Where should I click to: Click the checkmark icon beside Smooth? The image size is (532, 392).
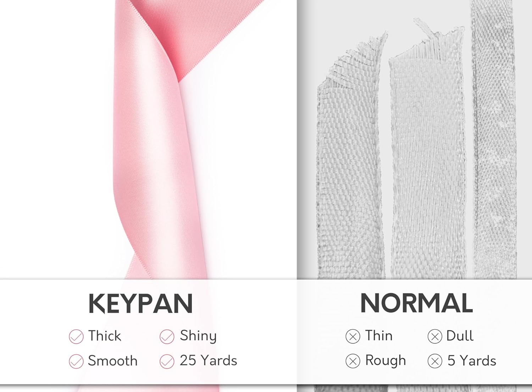(x=76, y=361)
